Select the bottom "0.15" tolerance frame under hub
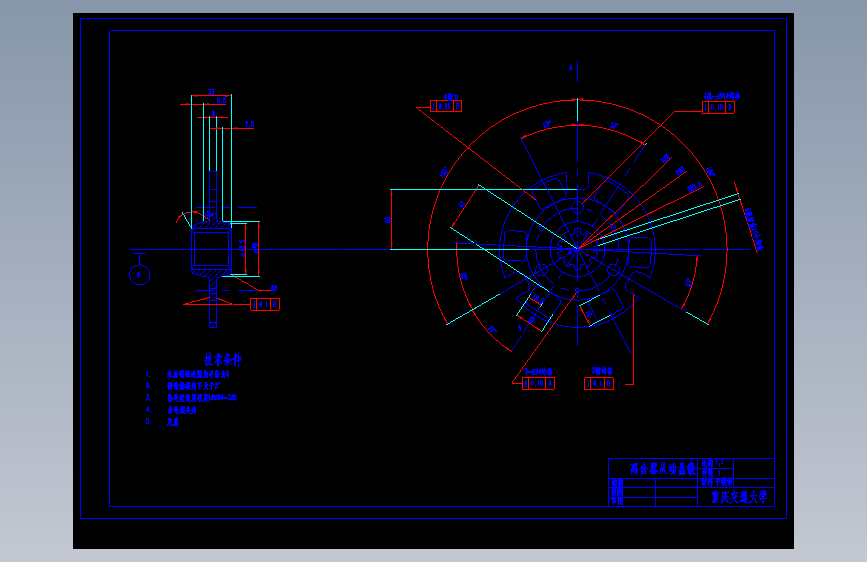The height and width of the screenshot is (562, 867). coord(538,383)
